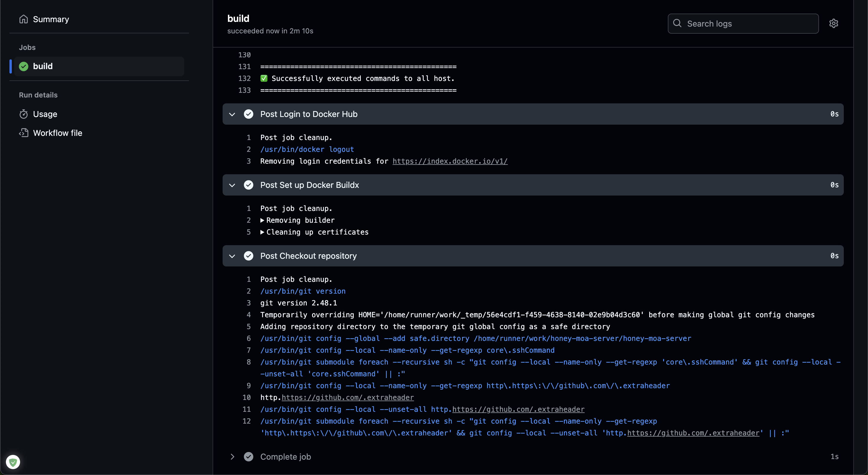Expand the Complete job step
The height and width of the screenshot is (475, 868).
click(232, 457)
